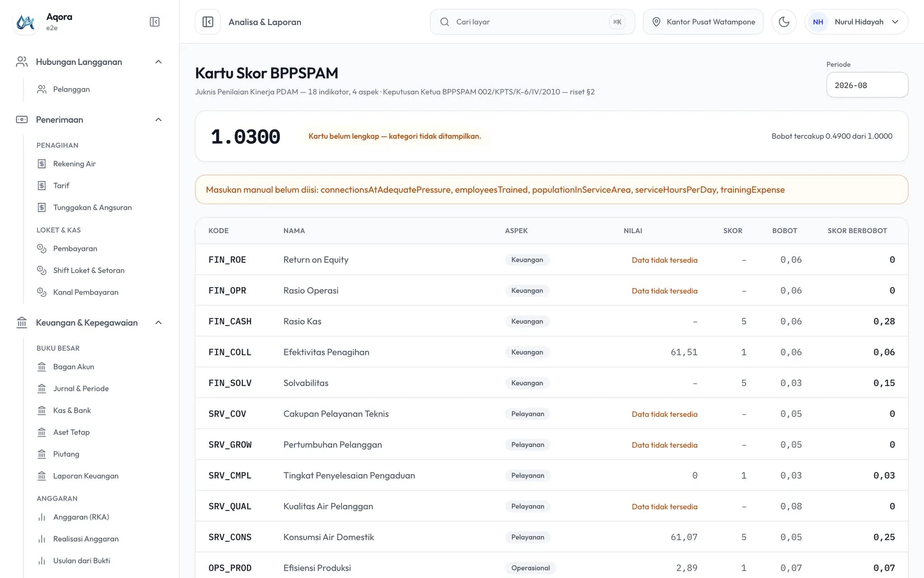
Task: Collapse the Penerimaan section chevron
Action: pyautogui.click(x=158, y=120)
